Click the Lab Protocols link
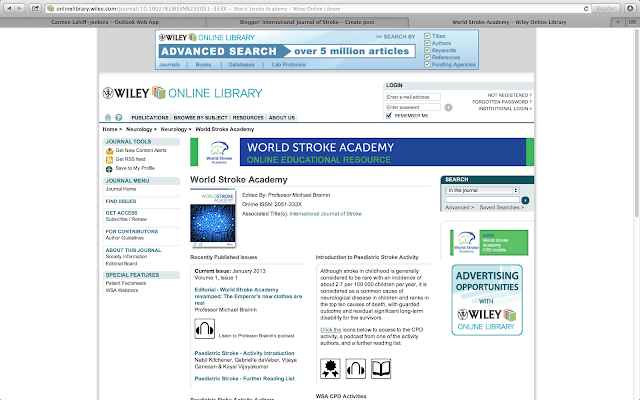 tap(289, 64)
